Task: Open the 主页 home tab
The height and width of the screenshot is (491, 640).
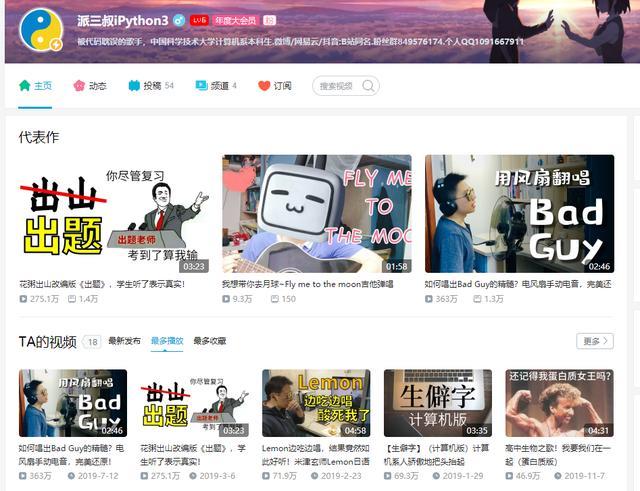Action: click(x=36, y=86)
